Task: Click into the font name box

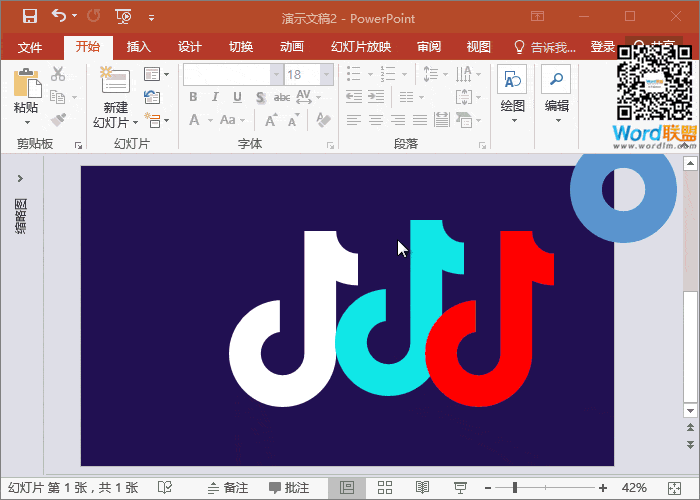Action: point(227,75)
